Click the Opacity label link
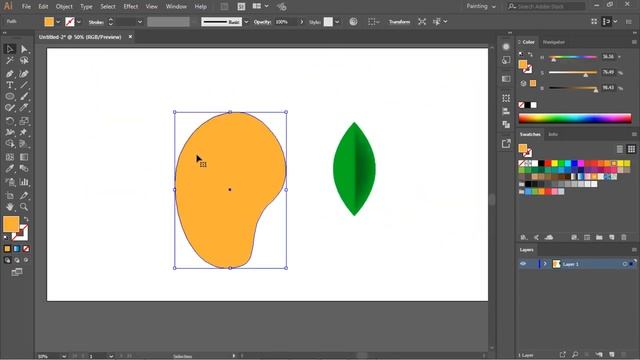 click(262, 22)
